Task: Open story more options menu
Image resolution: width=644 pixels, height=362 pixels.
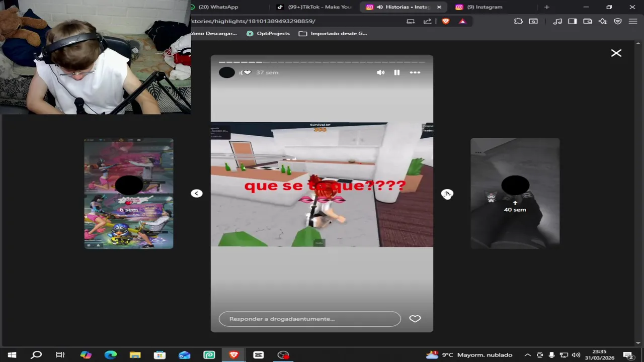Action: click(415, 72)
